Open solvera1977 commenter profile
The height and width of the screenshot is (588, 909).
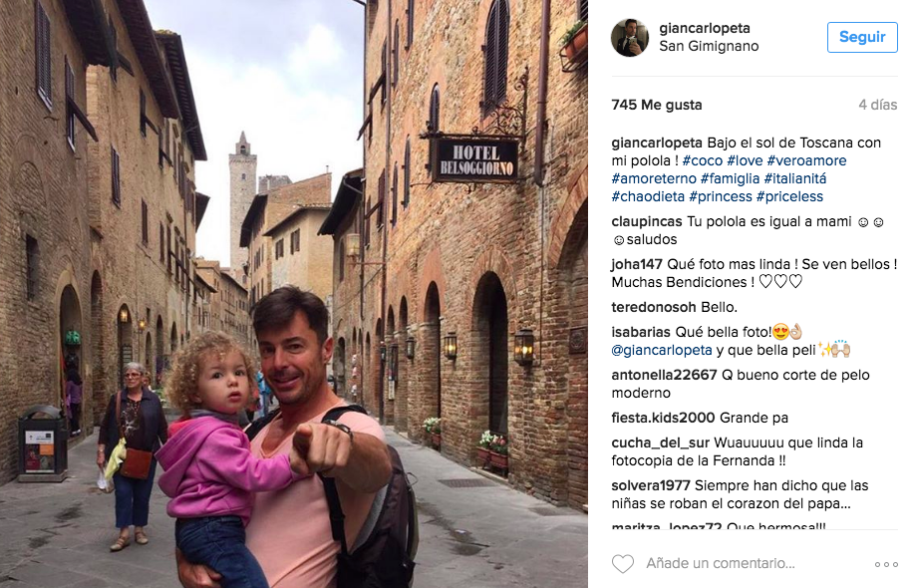tap(651, 485)
